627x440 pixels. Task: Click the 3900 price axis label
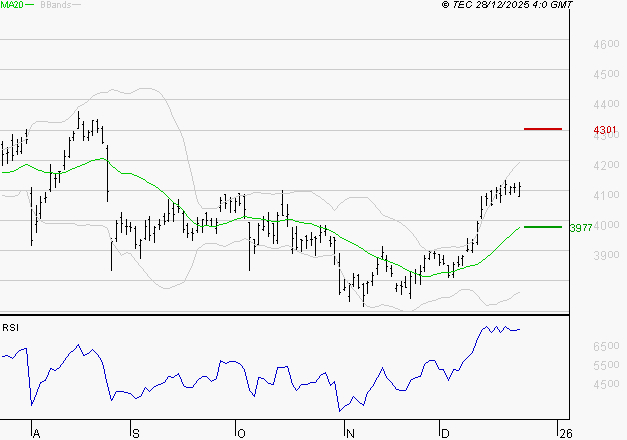click(606, 255)
